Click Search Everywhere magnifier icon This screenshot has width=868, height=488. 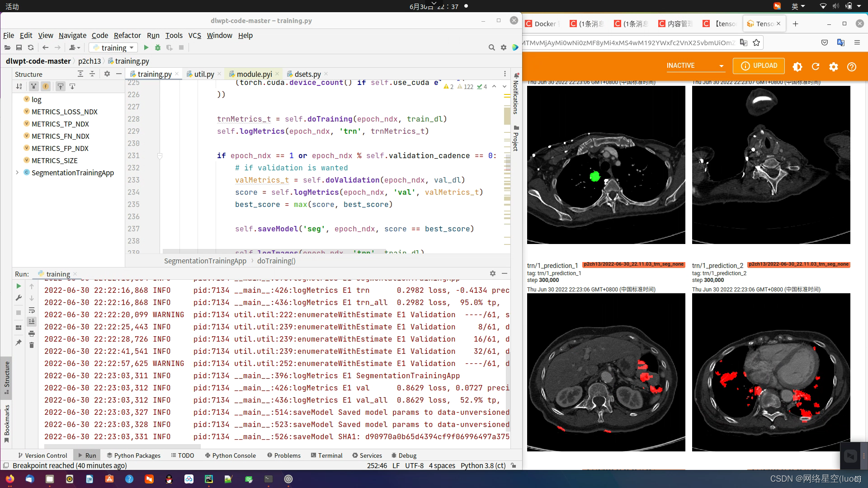click(x=491, y=47)
